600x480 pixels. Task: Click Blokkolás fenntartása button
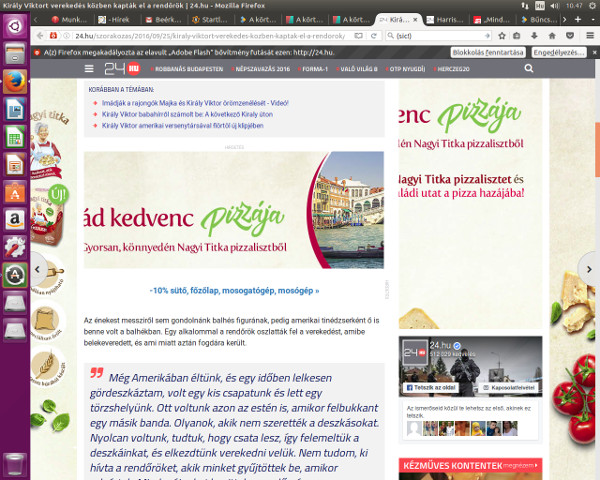point(488,51)
